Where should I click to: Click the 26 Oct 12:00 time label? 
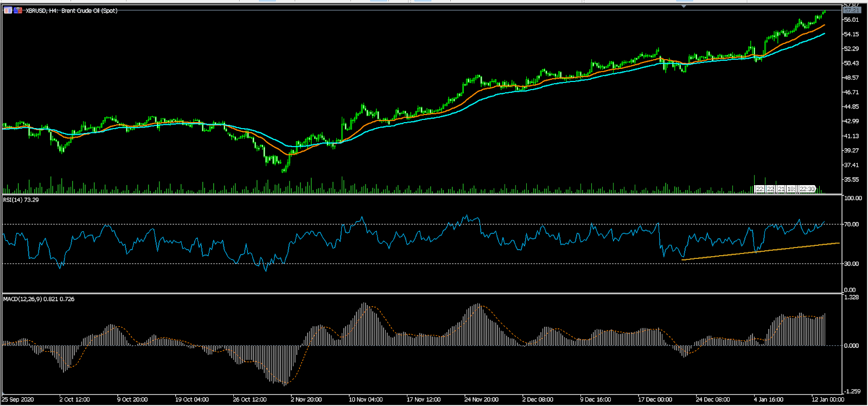point(250,400)
